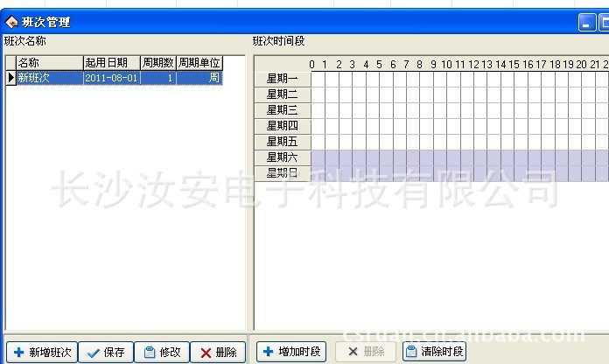Click the 保存 (save) checkmark button

(x=106, y=352)
